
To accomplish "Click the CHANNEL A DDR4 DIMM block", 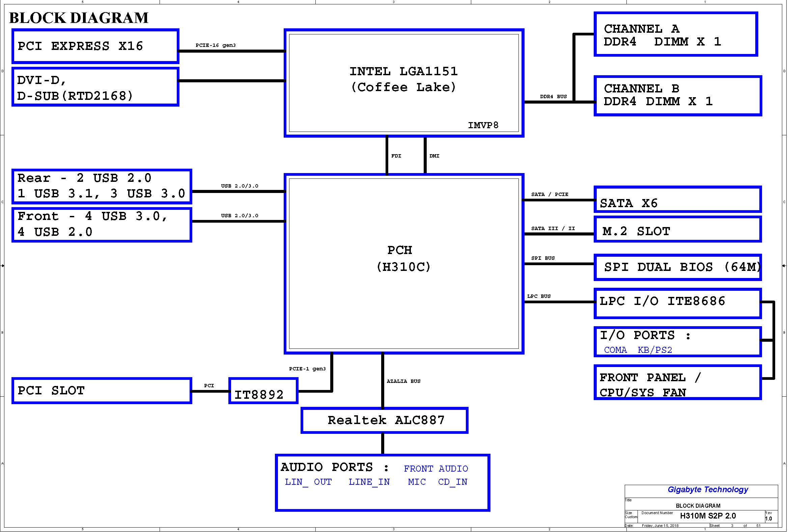I will coord(676,35).
